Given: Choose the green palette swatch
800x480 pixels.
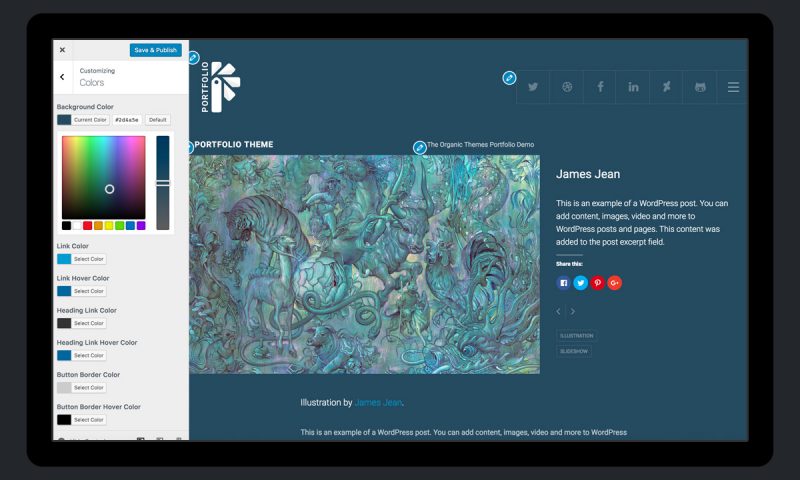Looking at the screenshot, I should (120, 225).
